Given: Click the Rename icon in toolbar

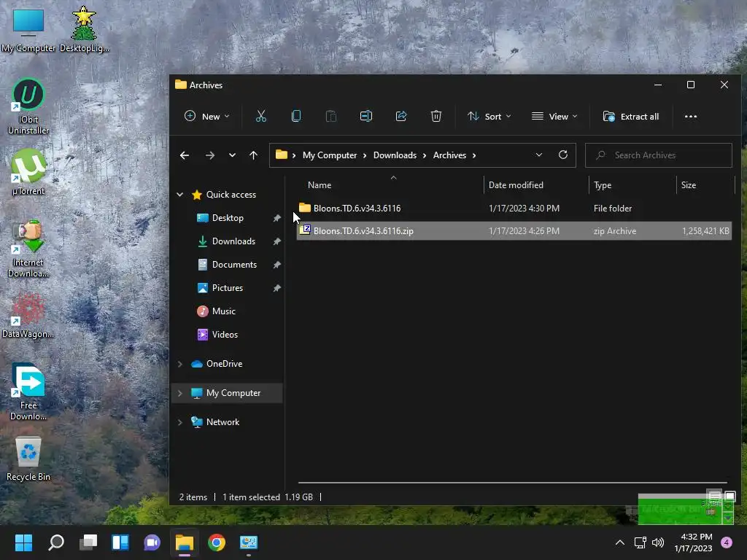Looking at the screenshot, I should (366, 116).
